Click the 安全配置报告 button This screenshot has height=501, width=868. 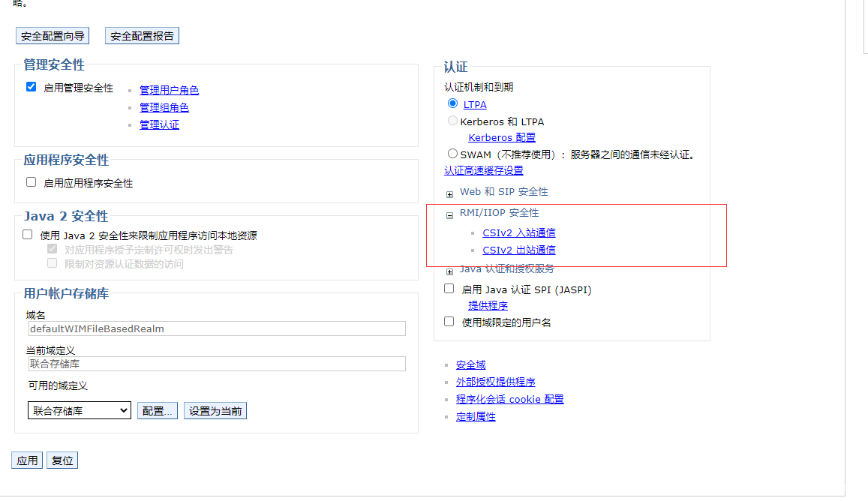pyautogui.click(x=142, y=36)
